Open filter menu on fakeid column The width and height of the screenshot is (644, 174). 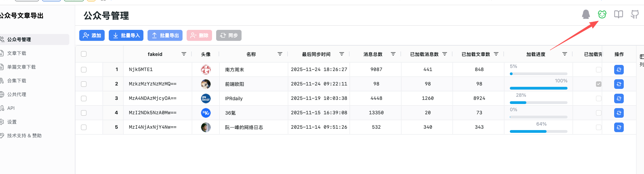click(184, 54)
